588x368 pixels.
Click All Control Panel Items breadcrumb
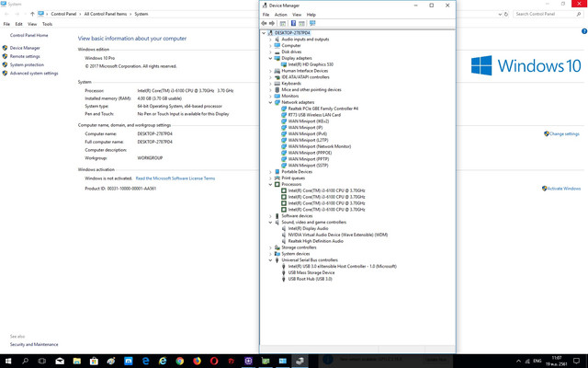coord(106,14)
